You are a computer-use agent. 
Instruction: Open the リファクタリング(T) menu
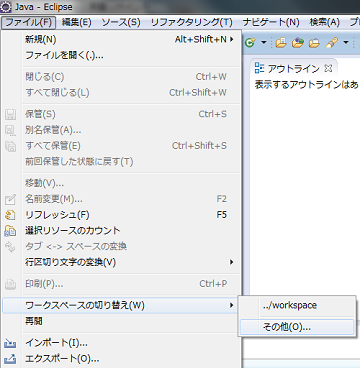point(191,22)
